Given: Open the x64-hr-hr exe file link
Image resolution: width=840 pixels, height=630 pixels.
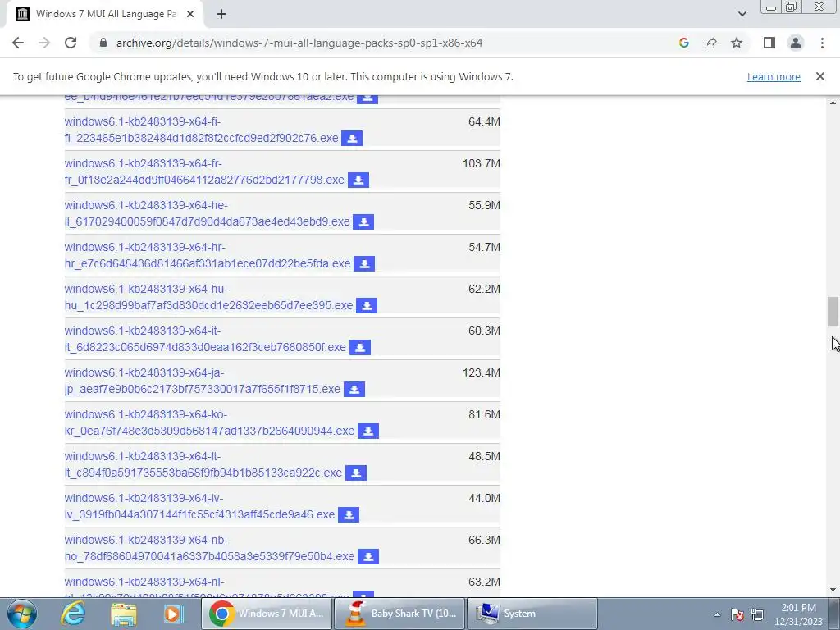Looking at the screenshot, I should pyautogui.click(x=208, y=255).
